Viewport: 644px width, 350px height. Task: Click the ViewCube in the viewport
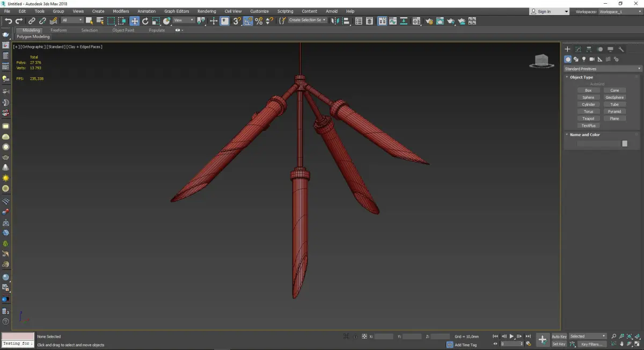tap(541, 61)
